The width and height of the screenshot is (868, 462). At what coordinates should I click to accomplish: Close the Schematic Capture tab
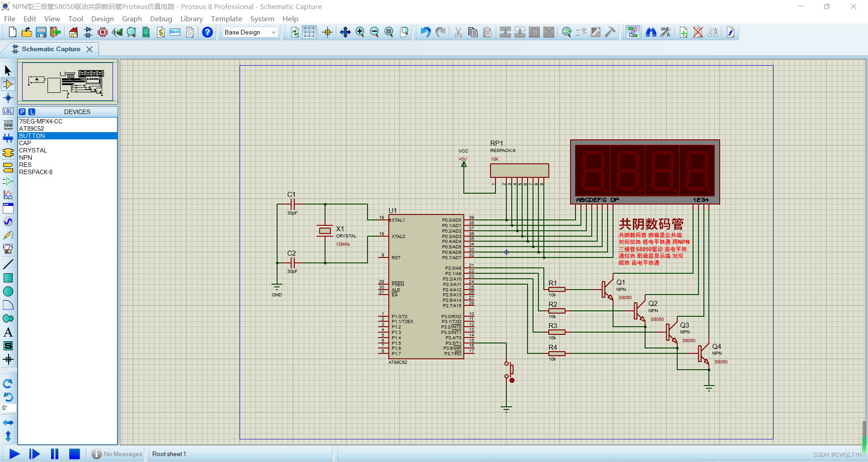(x=90, y=49)
